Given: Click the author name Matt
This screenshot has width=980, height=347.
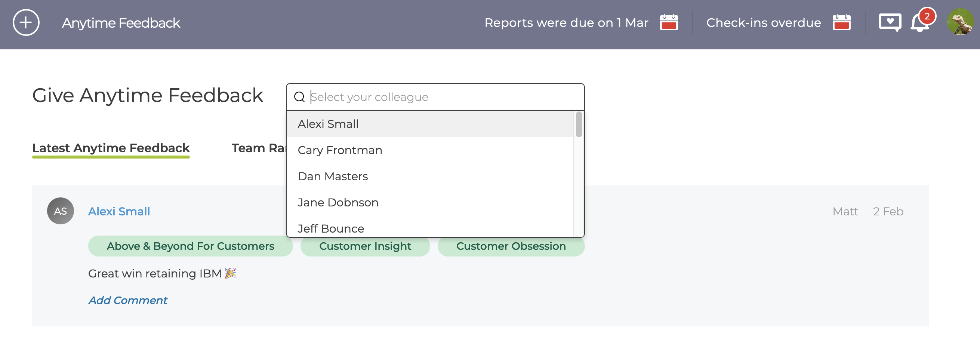Looking at the screenshot, I should coord(845,212).
